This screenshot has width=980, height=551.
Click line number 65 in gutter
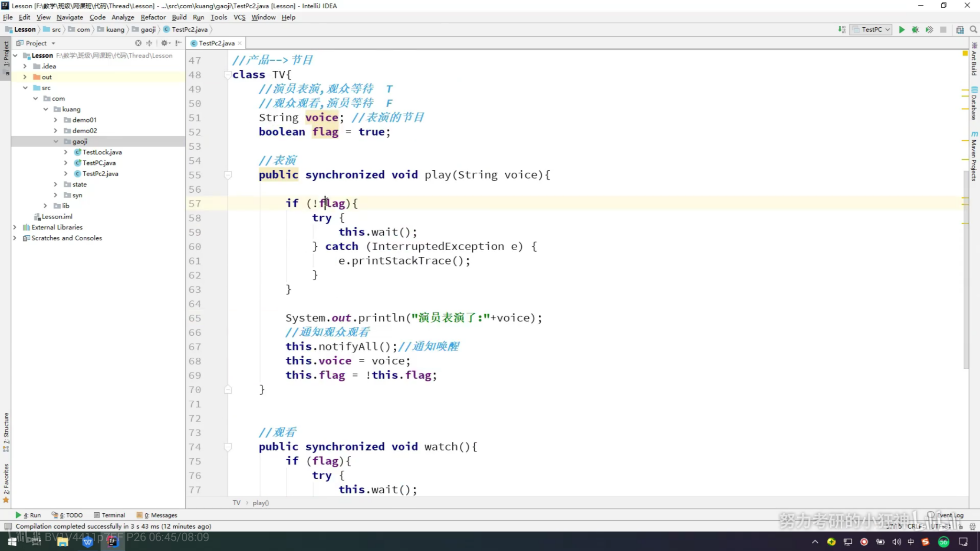point(195,318)
